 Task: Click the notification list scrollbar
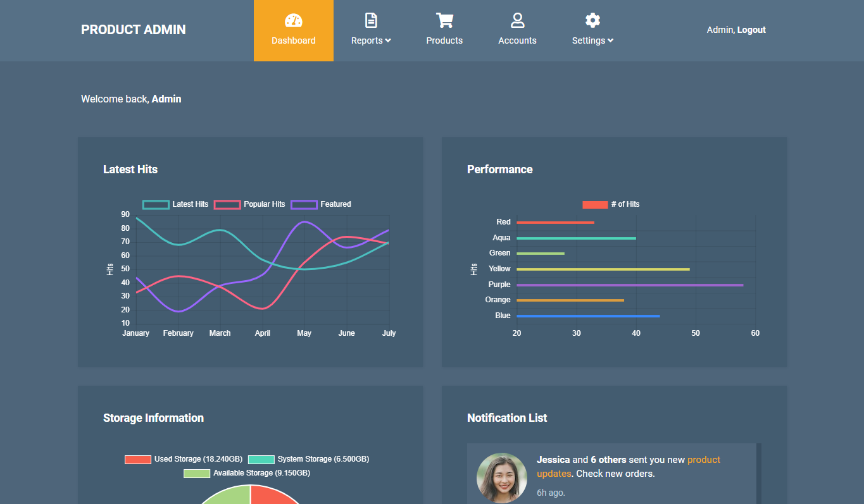[x=759, y=474]
